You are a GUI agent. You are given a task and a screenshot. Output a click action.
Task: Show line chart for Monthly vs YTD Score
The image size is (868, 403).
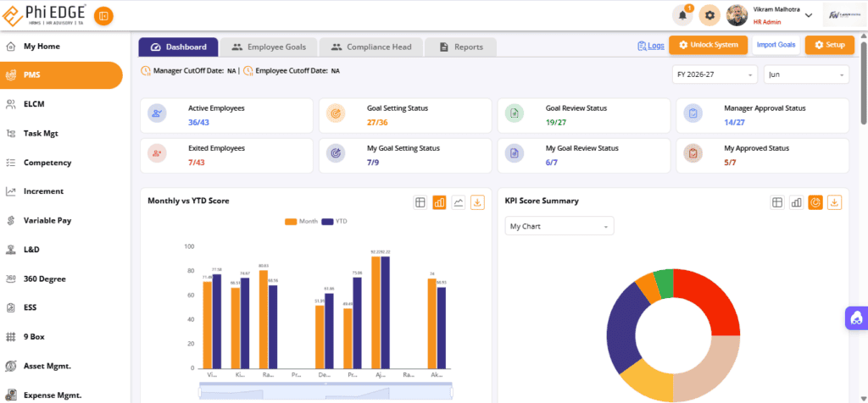[x=459, y=203]
